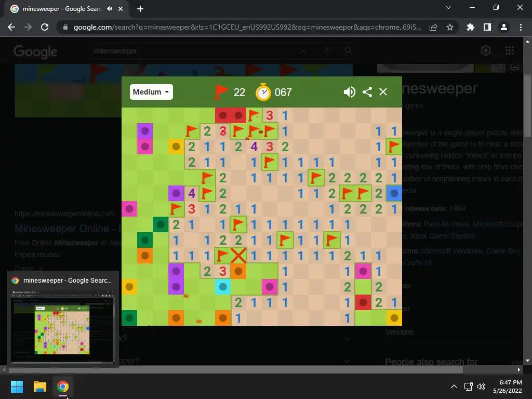This screenshot has height=399, width=532.
Task: Mute the minesweeper tab audio icon
Action: [x=109, y=9]
